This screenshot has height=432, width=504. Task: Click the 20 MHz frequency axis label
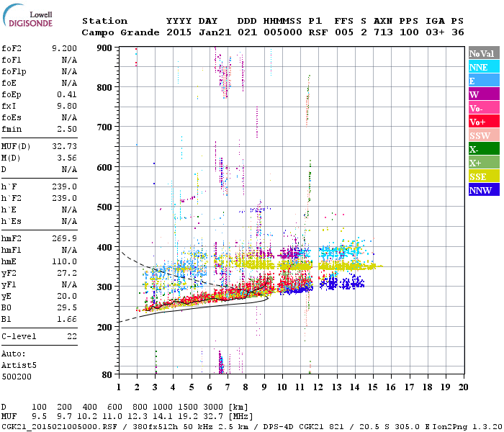coord(463,387)
